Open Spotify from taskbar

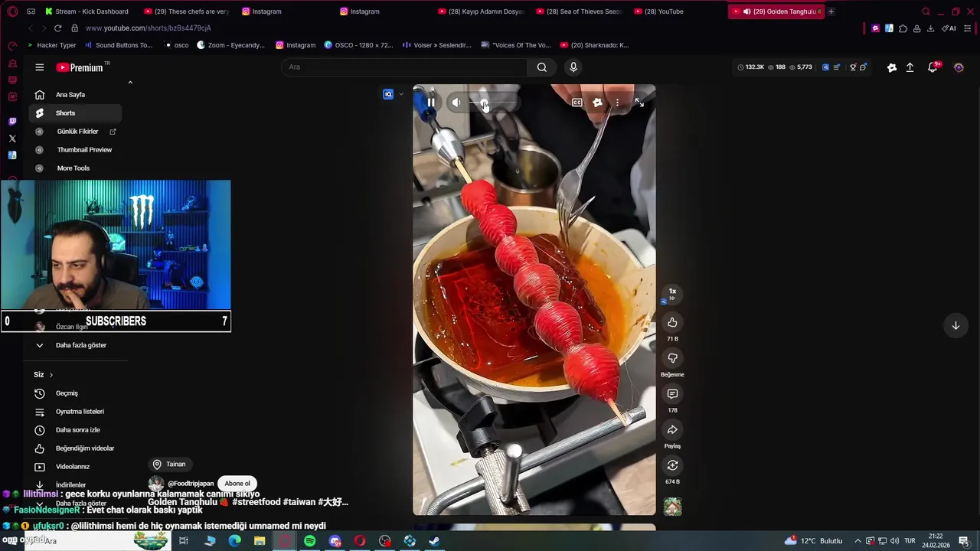(309, 541)
